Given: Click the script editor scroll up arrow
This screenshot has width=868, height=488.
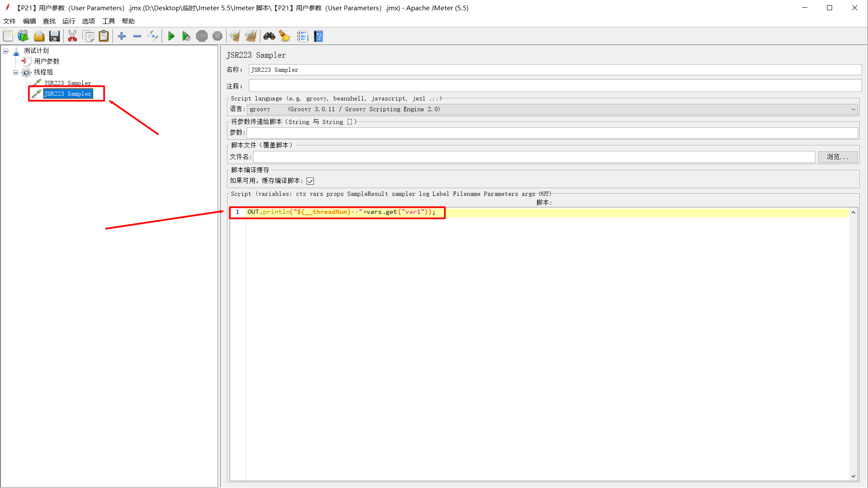Looking at the screenshot, I should [853, 213].
